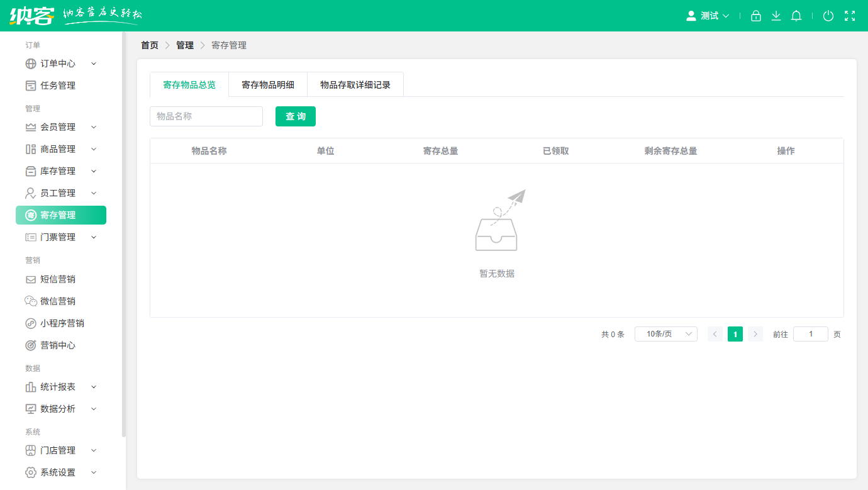
Task: Open the 10条/页 page size dropdown
Action: 666,334
